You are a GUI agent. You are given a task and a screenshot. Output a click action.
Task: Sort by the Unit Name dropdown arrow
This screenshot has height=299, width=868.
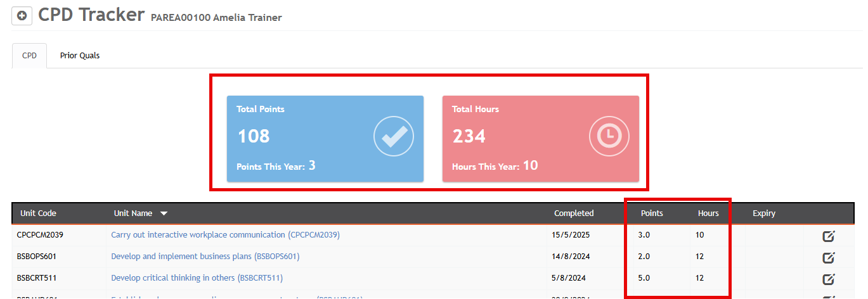coord(164,213)
